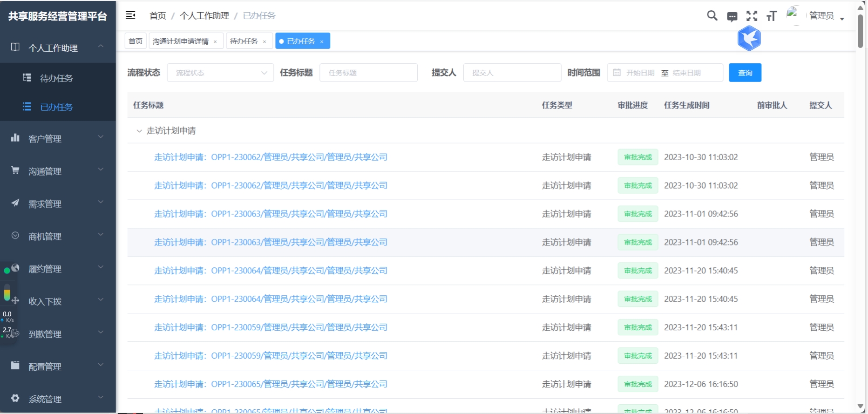Viewport: 868px width, 414px height.
Task: Click the folder icon beside 配置管理
Action: (x=15, y=366)
